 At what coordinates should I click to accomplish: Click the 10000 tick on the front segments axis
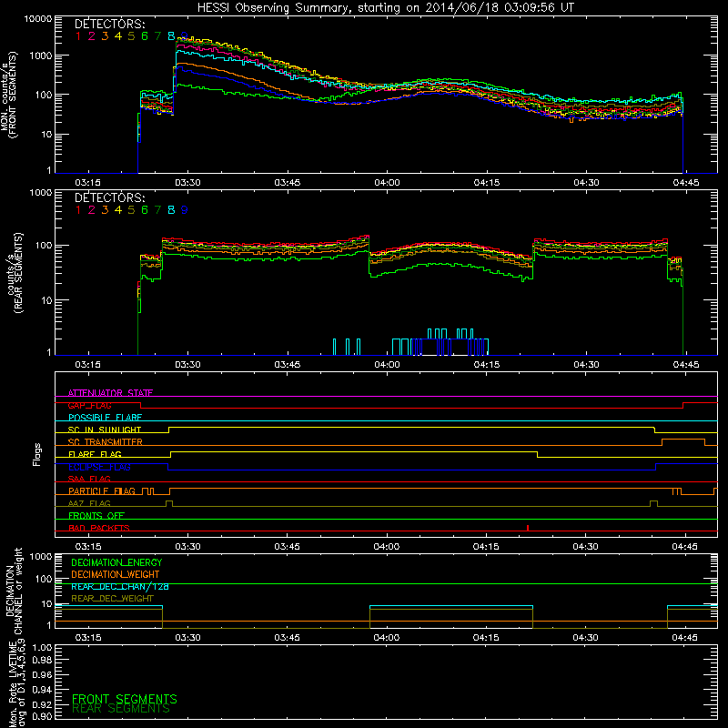(x=38, y=19)
